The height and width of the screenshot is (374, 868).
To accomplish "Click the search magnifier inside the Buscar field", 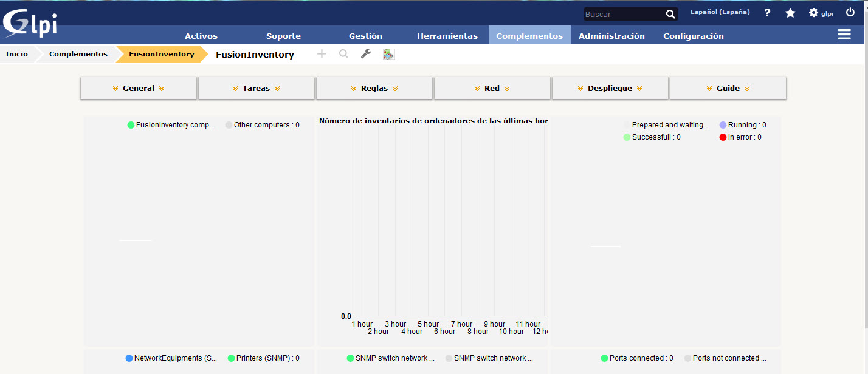I will pyautogui.click(x=670, y=13).
